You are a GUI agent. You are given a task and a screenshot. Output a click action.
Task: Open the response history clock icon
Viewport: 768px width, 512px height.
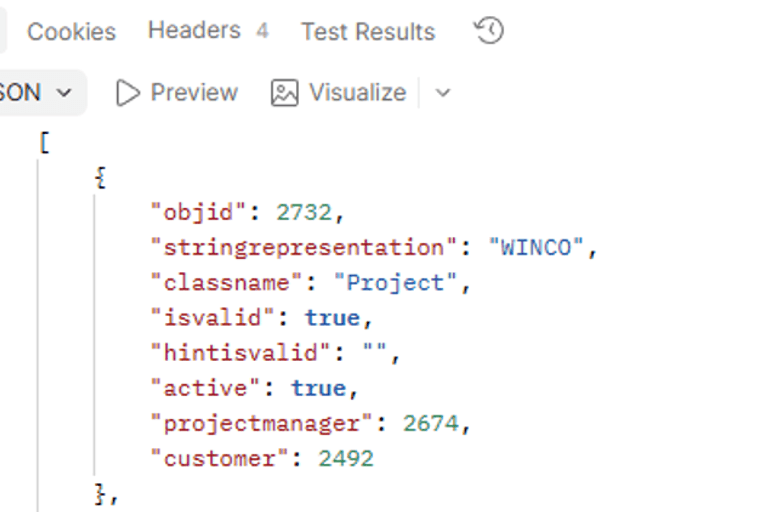point(488,30)
